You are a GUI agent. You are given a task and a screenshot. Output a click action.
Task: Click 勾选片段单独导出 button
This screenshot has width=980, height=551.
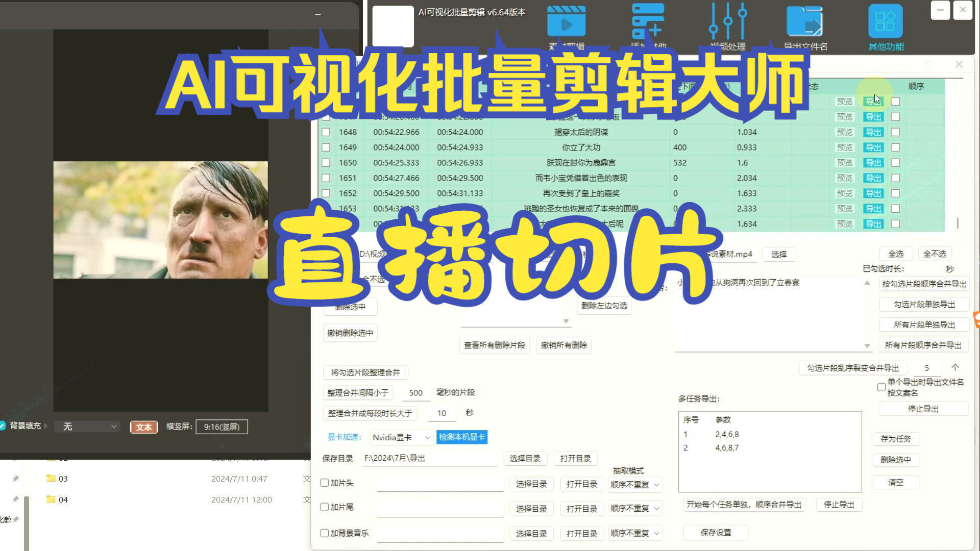(924, 304)
